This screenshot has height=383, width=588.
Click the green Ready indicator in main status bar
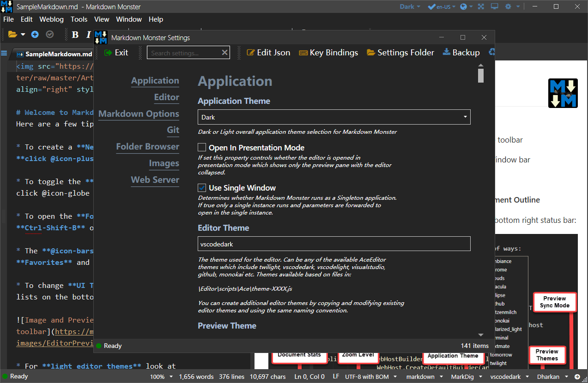[x=5, y=377]
